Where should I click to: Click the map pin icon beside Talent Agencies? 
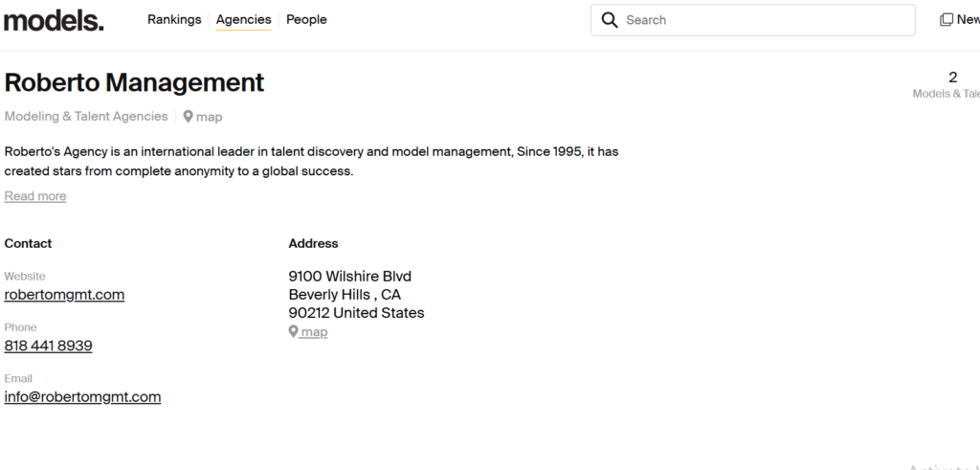189,117
